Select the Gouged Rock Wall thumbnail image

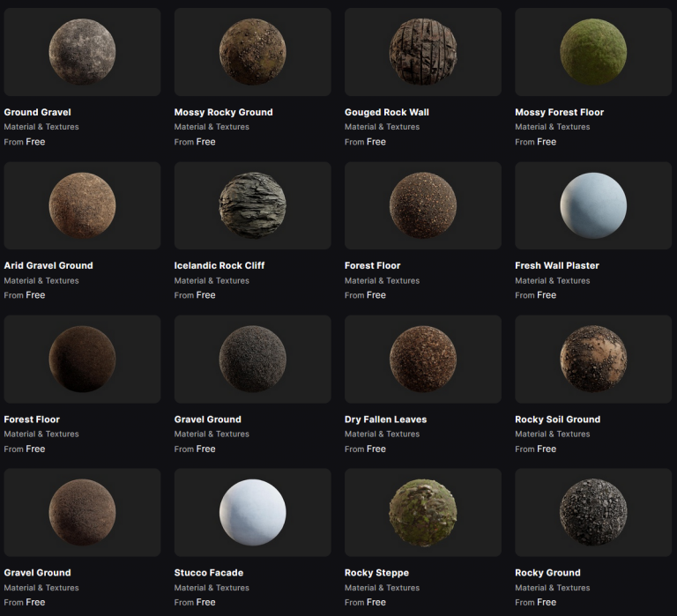pyautogui.click(x=423, y=52)
